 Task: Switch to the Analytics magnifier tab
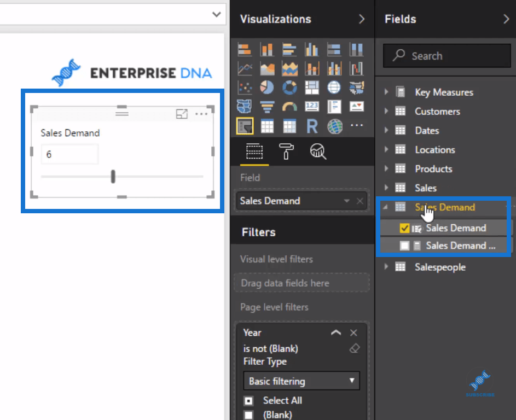(318, 151)
